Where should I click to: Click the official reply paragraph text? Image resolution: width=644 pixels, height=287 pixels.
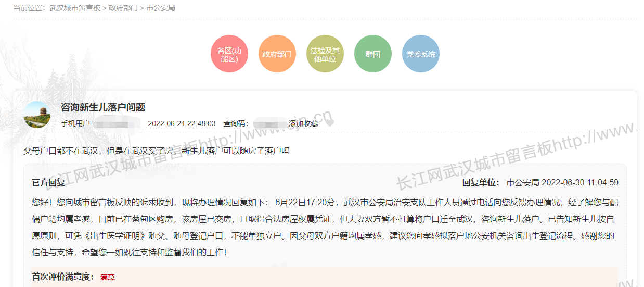pos(325,227)
